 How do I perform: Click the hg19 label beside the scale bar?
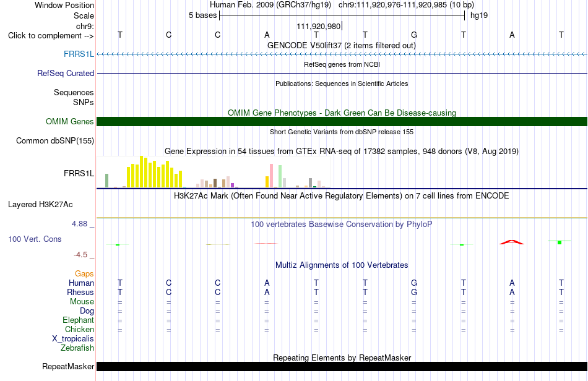479,15
